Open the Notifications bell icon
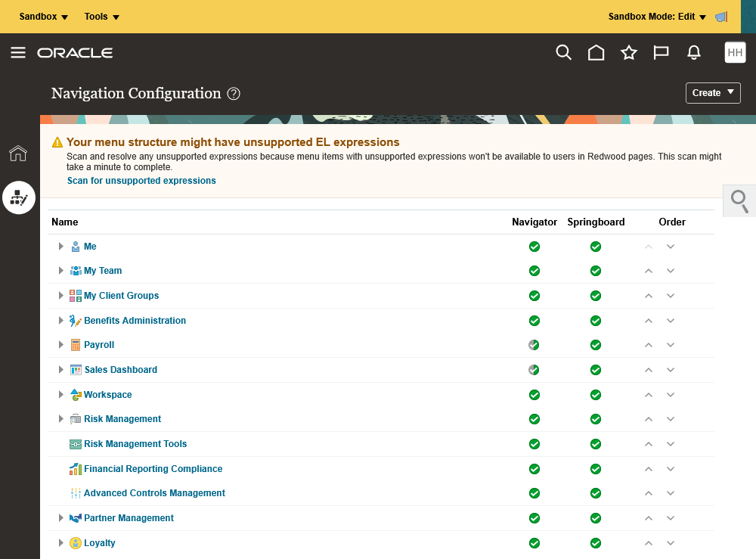 tap(694, 52)
